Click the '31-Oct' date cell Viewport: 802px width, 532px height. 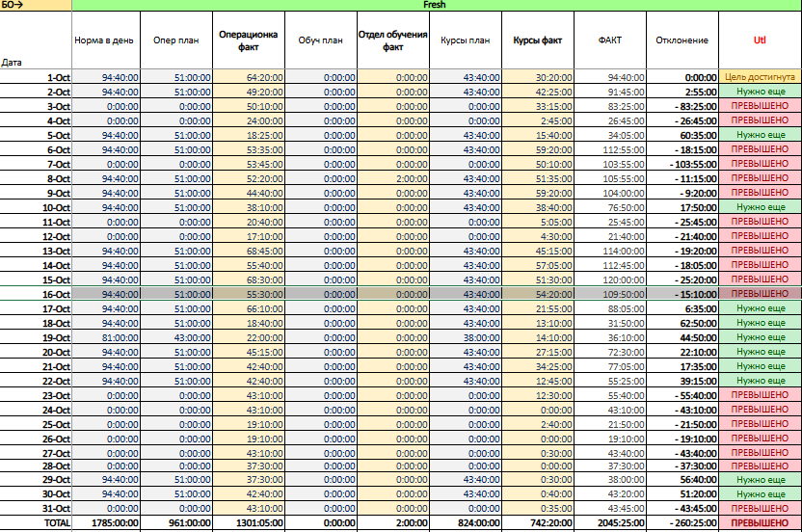click(36, 508)
